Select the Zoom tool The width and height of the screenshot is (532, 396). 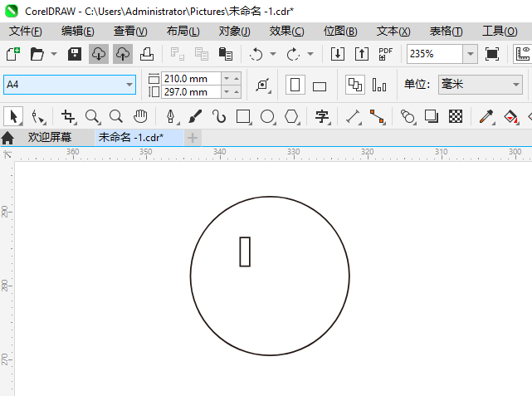(92, 116)
